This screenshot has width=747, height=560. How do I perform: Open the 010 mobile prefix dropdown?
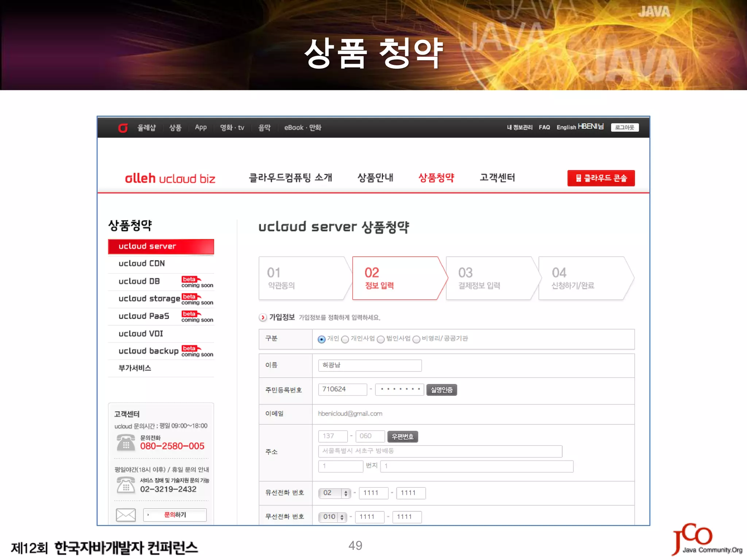[333, 517]
